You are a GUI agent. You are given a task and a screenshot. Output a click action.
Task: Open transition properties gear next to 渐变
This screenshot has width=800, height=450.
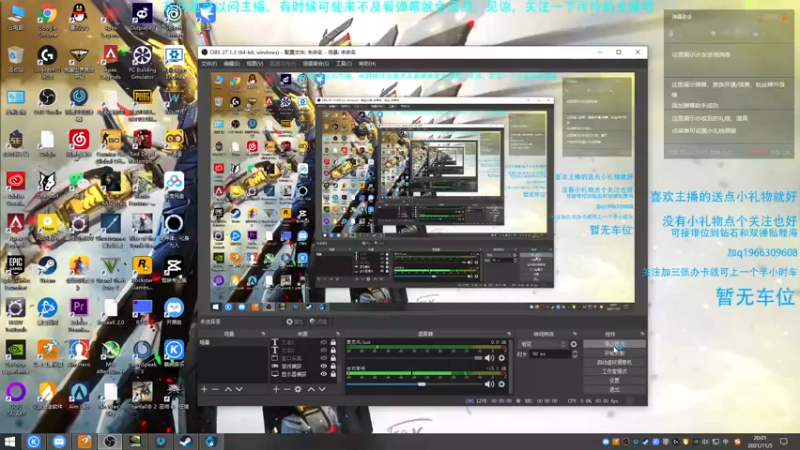pyautogui.click(x=573, y=344)
